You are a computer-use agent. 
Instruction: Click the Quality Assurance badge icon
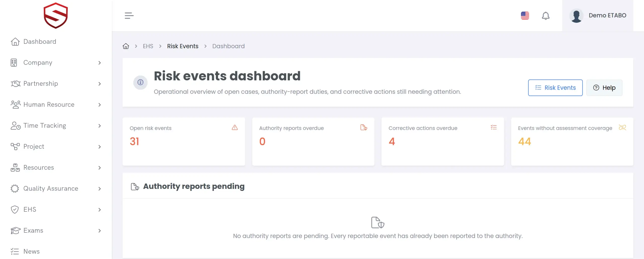[15, 189]
